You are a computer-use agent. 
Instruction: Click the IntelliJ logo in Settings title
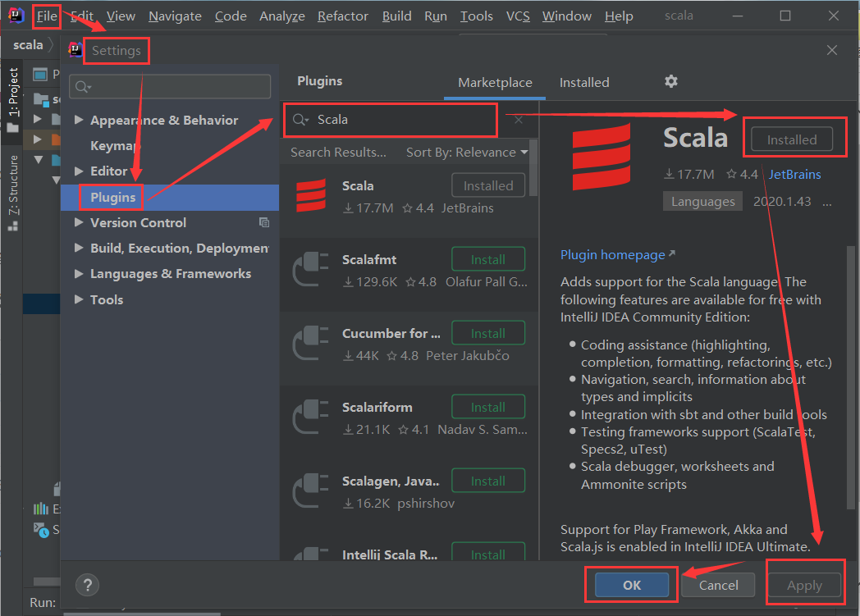click(75, 50)
